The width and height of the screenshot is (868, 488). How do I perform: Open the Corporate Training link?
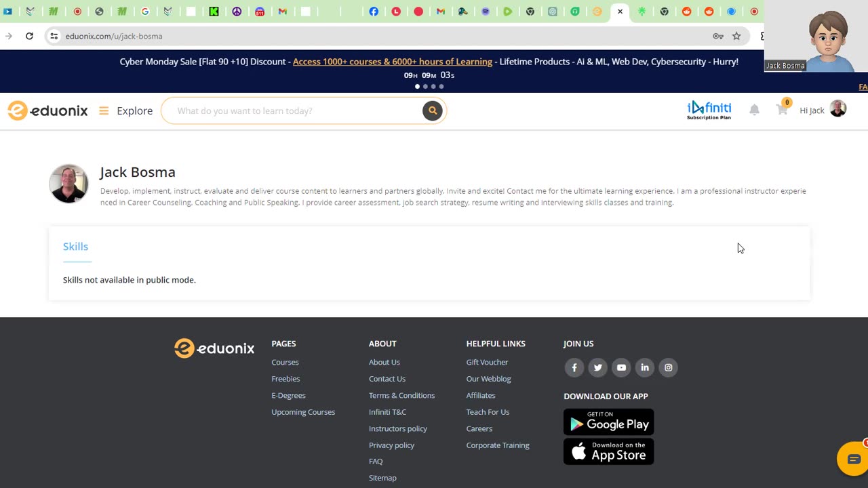(498, 445)
